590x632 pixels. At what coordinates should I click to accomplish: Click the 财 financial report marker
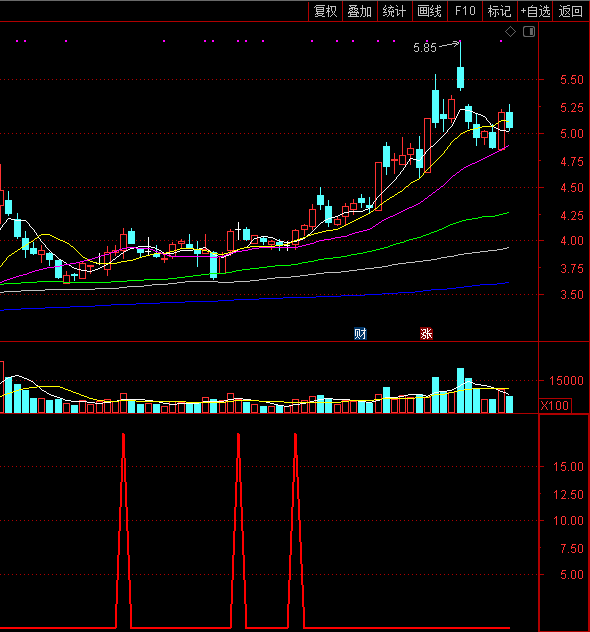(360, 334)
